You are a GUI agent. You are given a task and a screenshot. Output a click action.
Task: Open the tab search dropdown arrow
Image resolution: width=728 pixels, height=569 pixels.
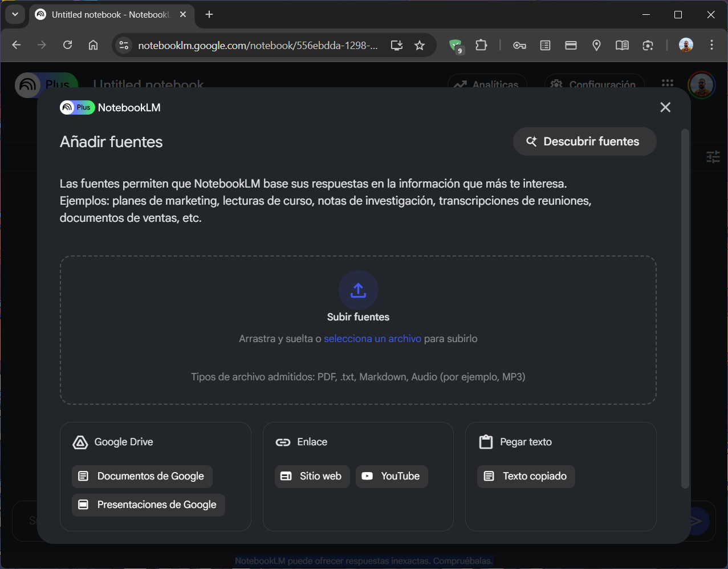(x=15, y=14)
